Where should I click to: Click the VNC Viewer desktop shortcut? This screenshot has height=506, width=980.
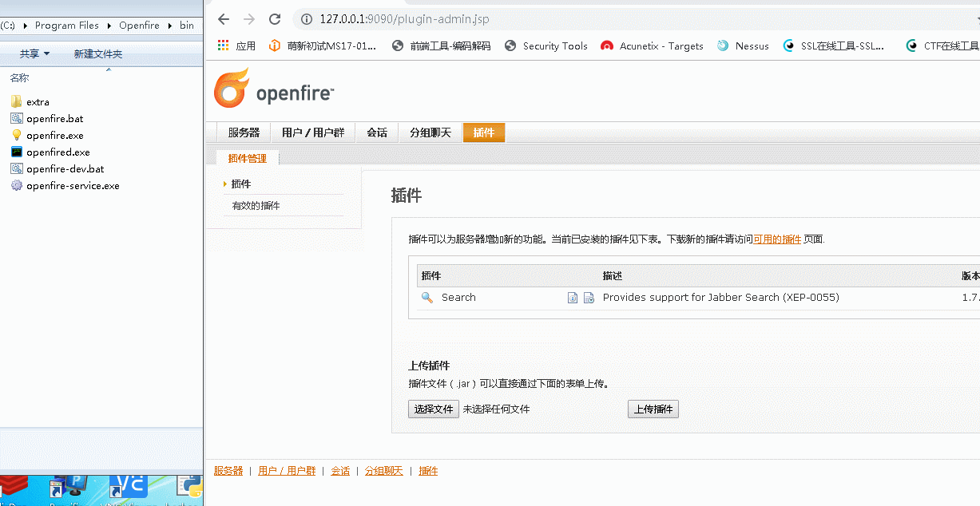(x=129, y=488)
